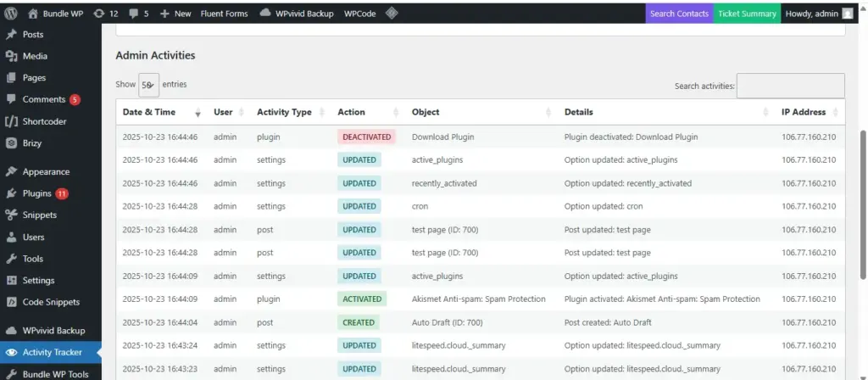Open Fluent Forms toolbar menu
This screenshot has height=380, width=868.
[224, 14]
